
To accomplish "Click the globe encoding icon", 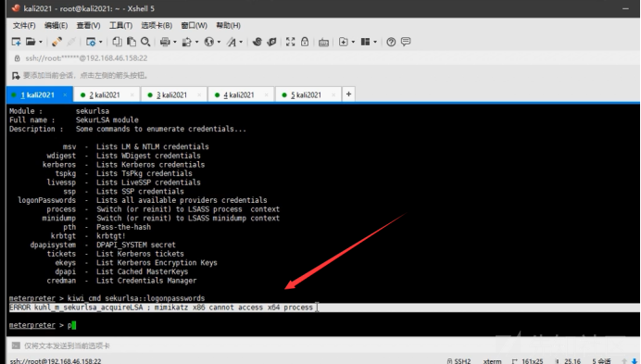I will (x=209, y=42).
